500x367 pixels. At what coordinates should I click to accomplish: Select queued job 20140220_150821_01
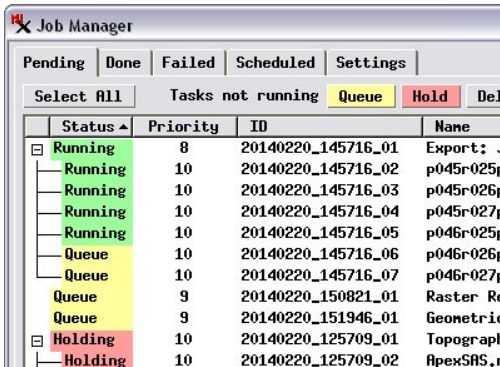tap(263, 297)
